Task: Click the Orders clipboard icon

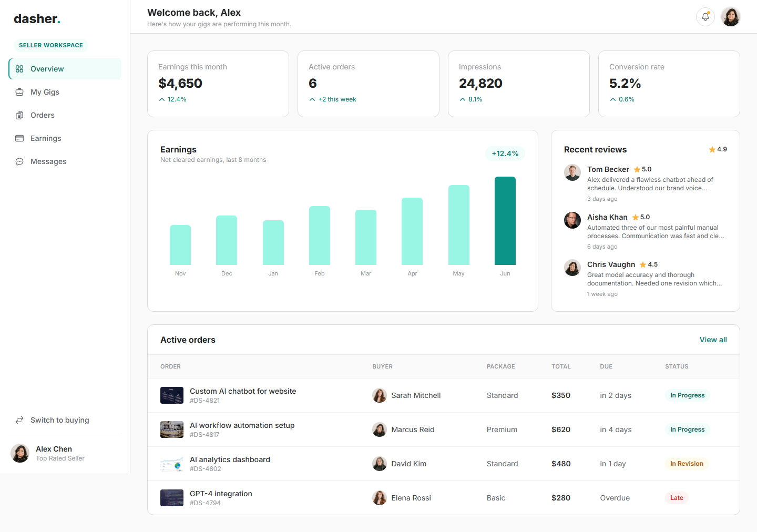Action: tap(19, 115)
